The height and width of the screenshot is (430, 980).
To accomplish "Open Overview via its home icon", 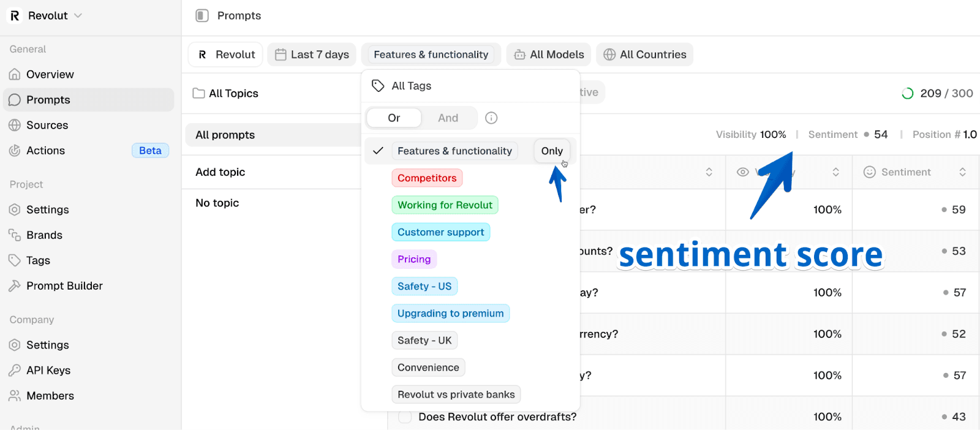I will (x=15, y=75).
